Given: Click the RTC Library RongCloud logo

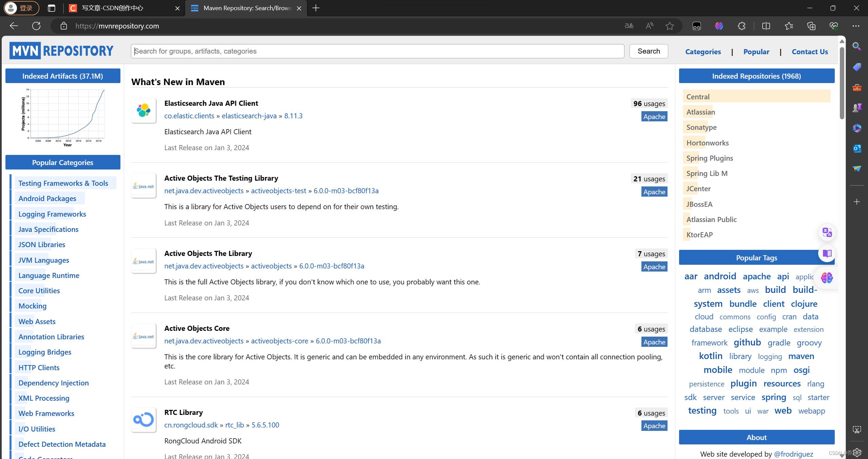Looking at the screenshot, I should click(143, 420).
